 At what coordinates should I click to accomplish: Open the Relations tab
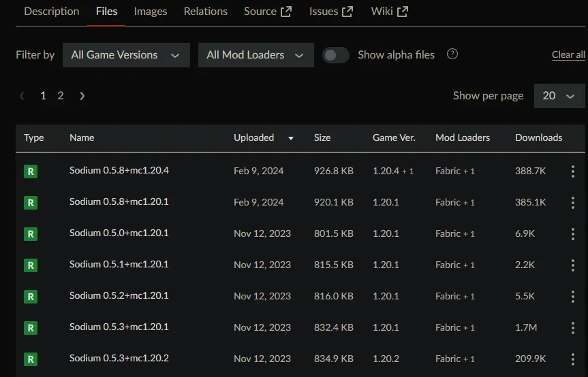(205, 12)
